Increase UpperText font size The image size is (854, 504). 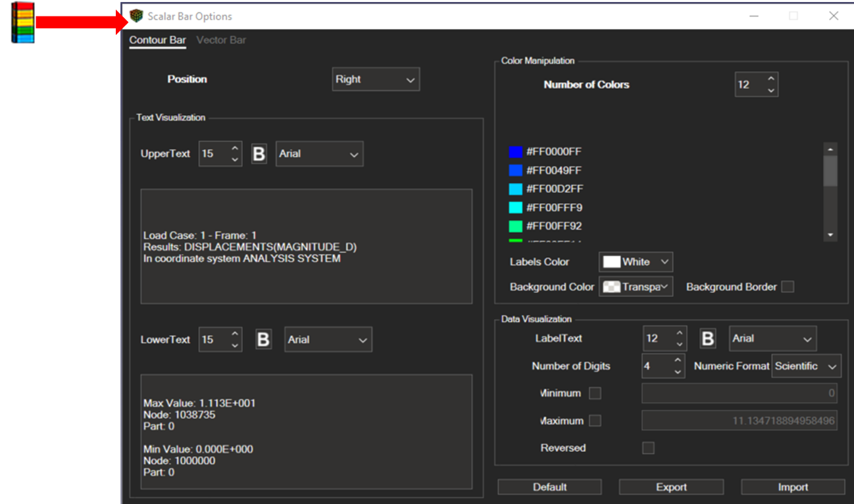(x=235, y=148)
